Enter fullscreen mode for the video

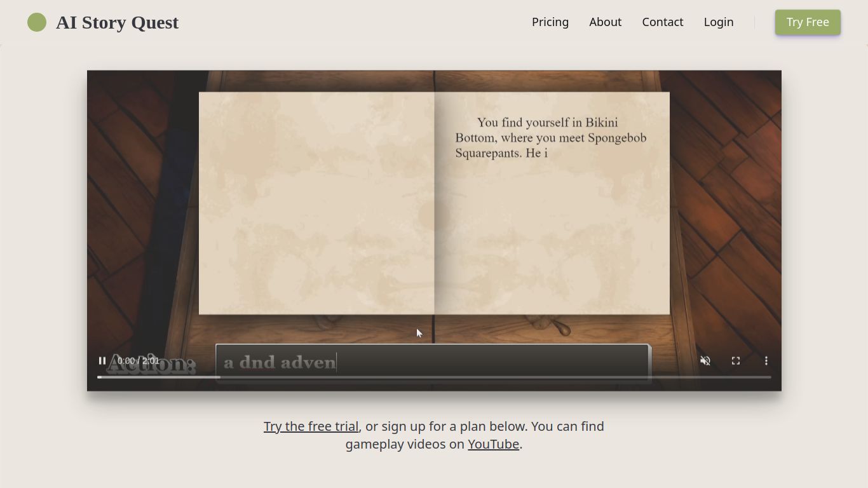point(735,361)
